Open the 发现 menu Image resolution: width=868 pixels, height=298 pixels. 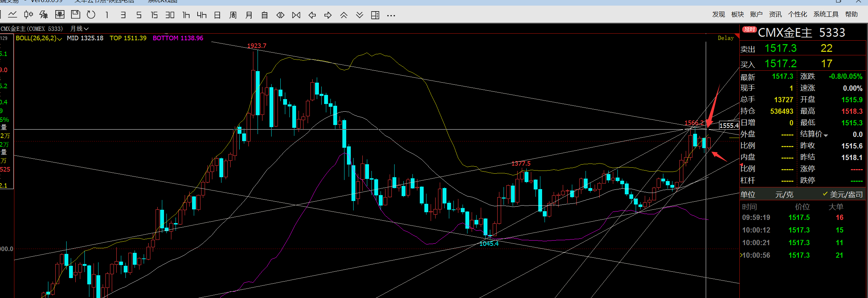coord(718,14)
